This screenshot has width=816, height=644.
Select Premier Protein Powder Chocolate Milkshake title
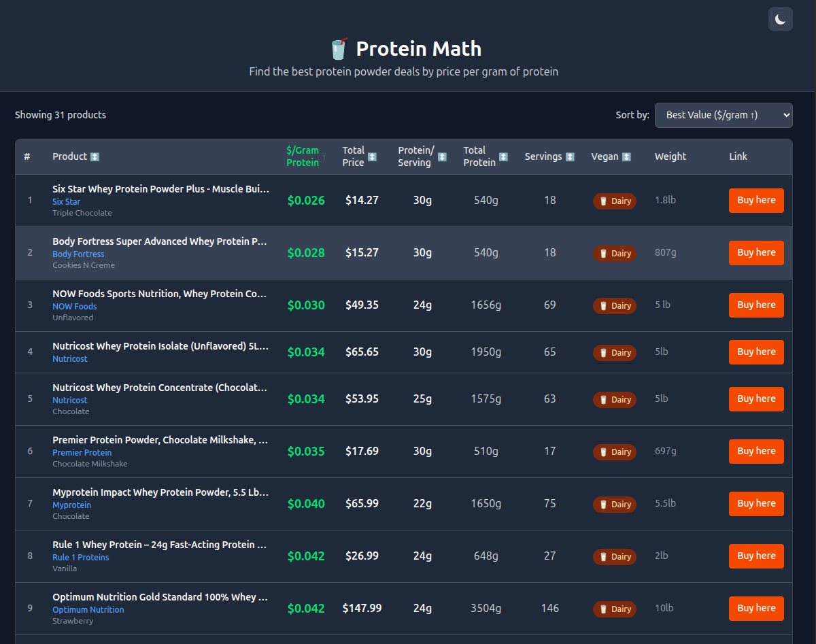pyautogui.click(x=160, y=440)
